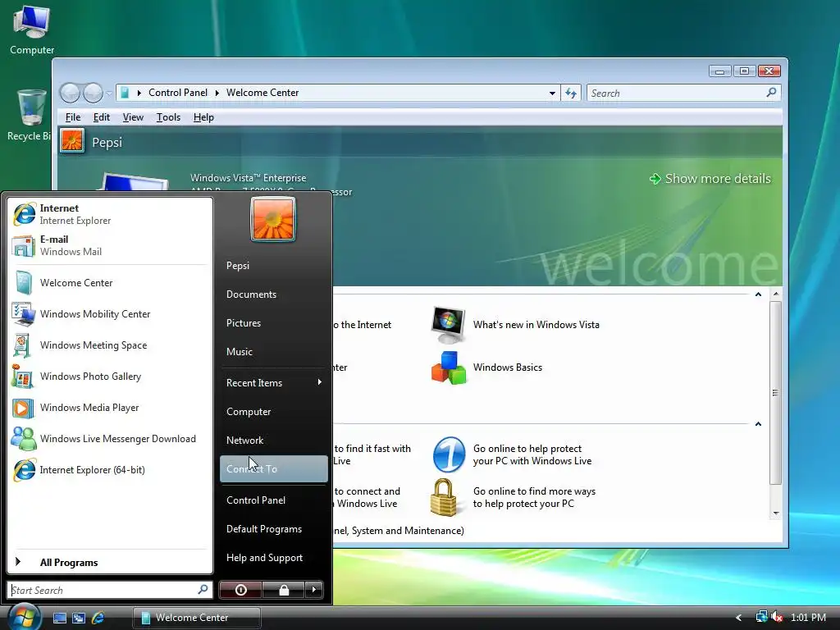Image resolution: width=840 pixels, height=630 pixels.
Task: Click the Start menu lock button
Action: point(283,590)
